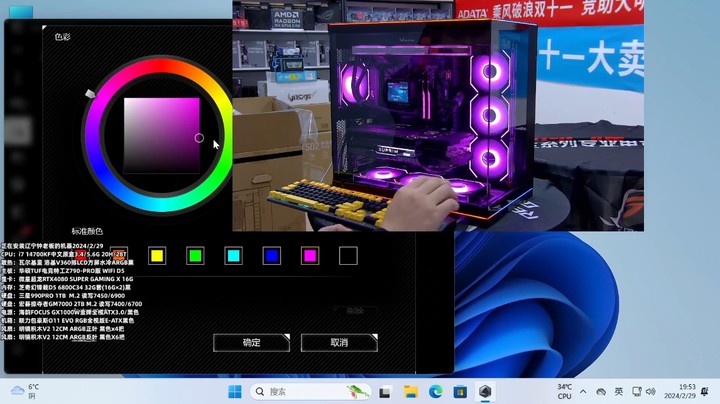The image size is (720, 404).
Task: Cancel the color dialog with 取消
Action: click(339, 342)
